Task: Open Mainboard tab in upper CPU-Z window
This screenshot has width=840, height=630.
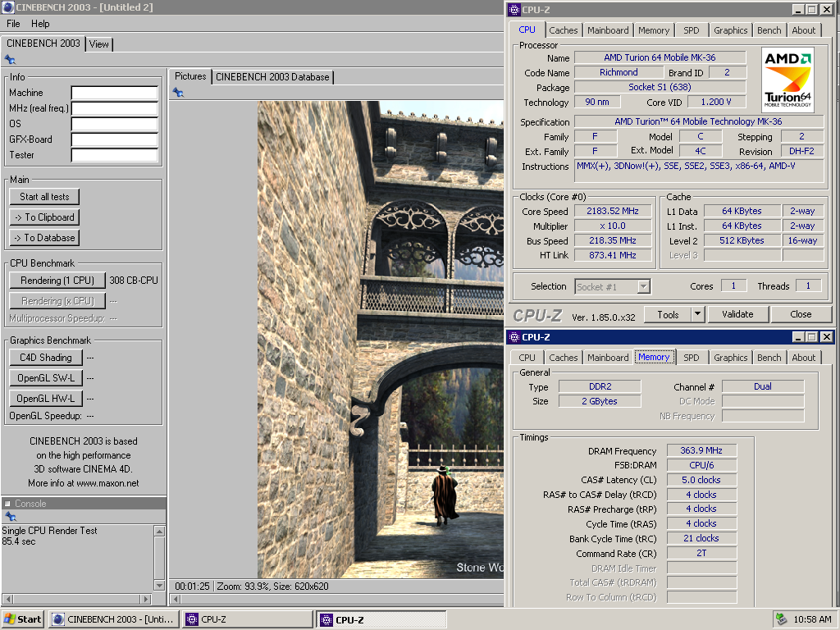Action: tap(608, 30)
